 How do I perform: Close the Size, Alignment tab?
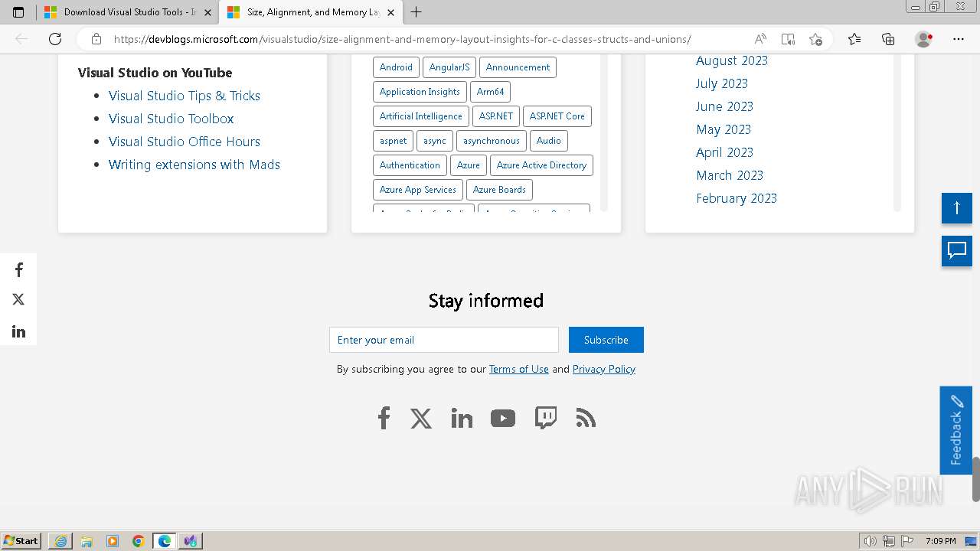pyautogui.click(x=390, y=12)
